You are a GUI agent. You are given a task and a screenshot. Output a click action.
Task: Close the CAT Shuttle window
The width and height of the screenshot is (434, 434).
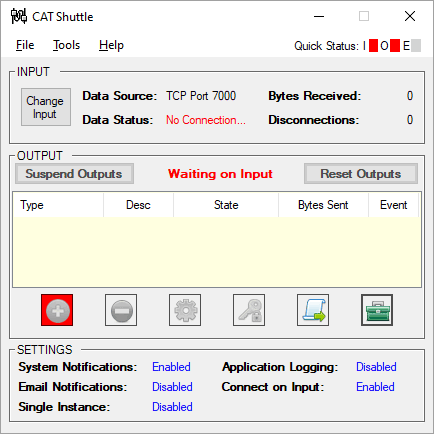click(x=410, y=16)
